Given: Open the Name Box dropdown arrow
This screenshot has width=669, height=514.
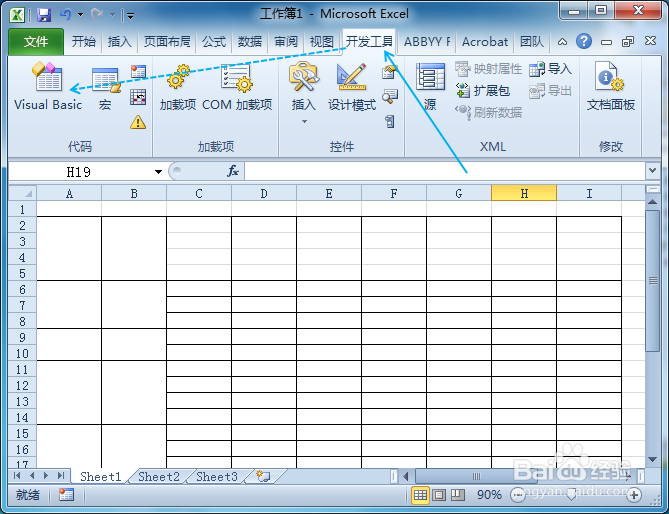Looking at the screenshot, I should tap(158, 171).
